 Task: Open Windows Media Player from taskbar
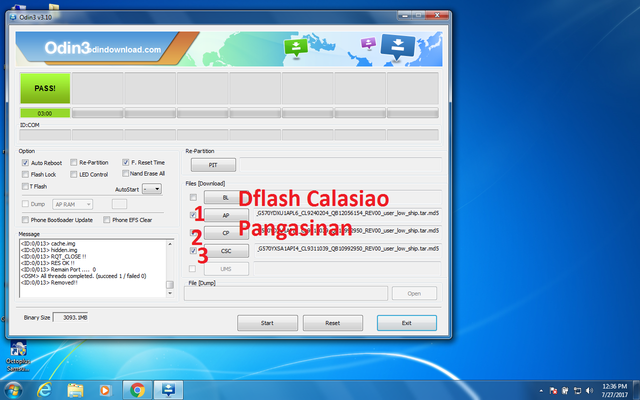[x=105, y=391]
